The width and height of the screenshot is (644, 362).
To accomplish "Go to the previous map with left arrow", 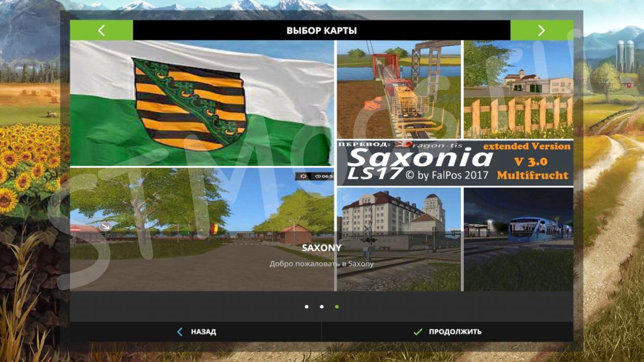I will [x=102, y=30].
